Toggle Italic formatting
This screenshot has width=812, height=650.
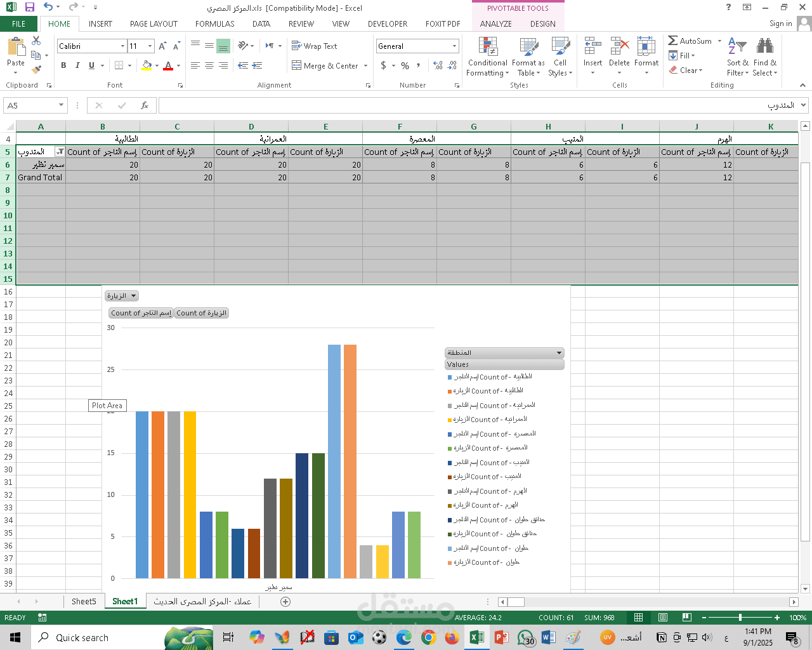click(77, 65)
